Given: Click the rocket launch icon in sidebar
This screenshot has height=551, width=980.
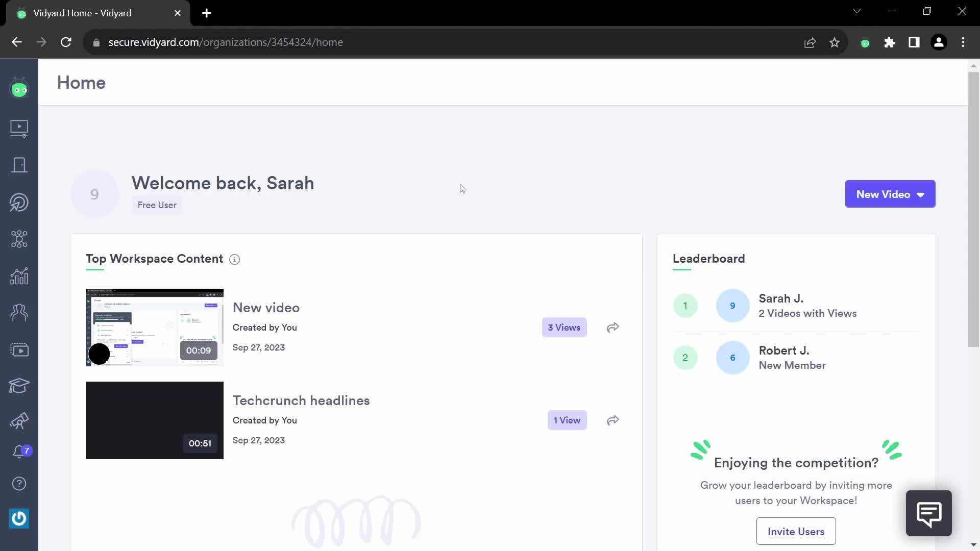Looking at the screenshot, I should [x=19, y=421].
